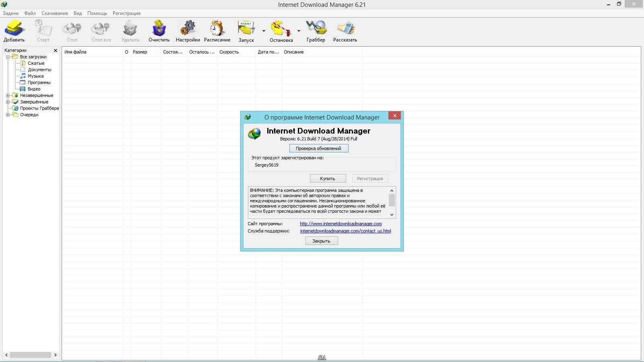Screen dimensions: 644x362
Task: Click the Видео film icon
Action: [23, 89]
